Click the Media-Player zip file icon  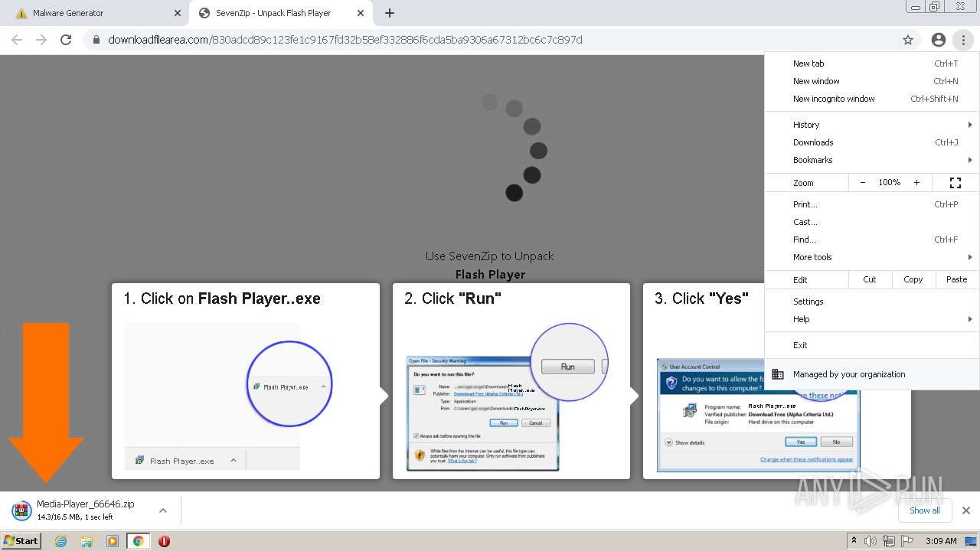[x=21, y=510]
